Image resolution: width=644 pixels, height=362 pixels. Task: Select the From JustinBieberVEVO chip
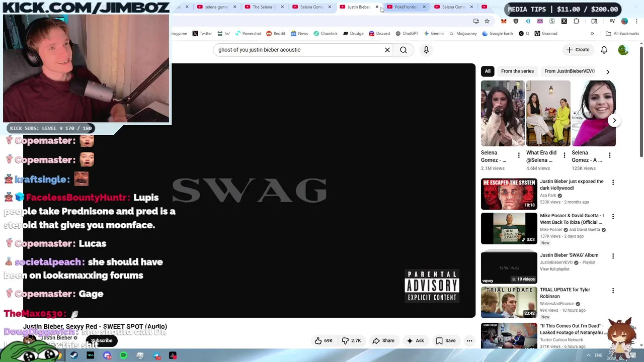pyautogui.click(x=570, y=71)
